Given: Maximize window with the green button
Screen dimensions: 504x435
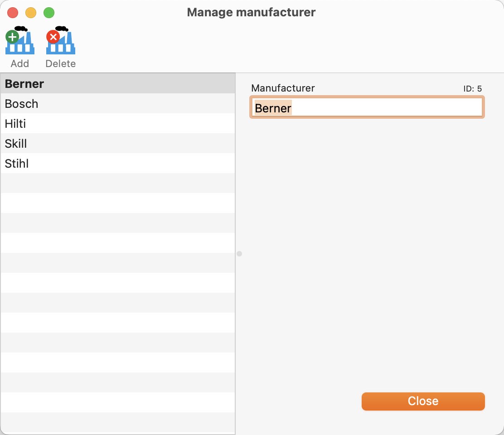Looking at the screenshot, I should click(x=49, y=13).
